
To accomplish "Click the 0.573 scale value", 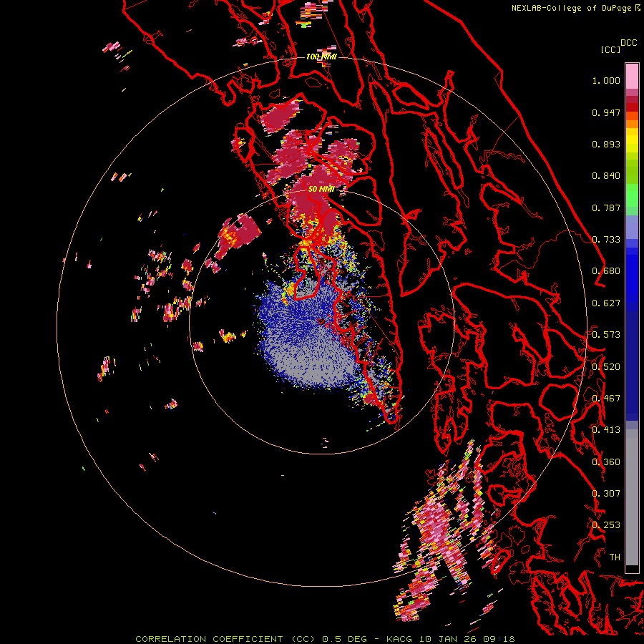I will tap(606, 335).
